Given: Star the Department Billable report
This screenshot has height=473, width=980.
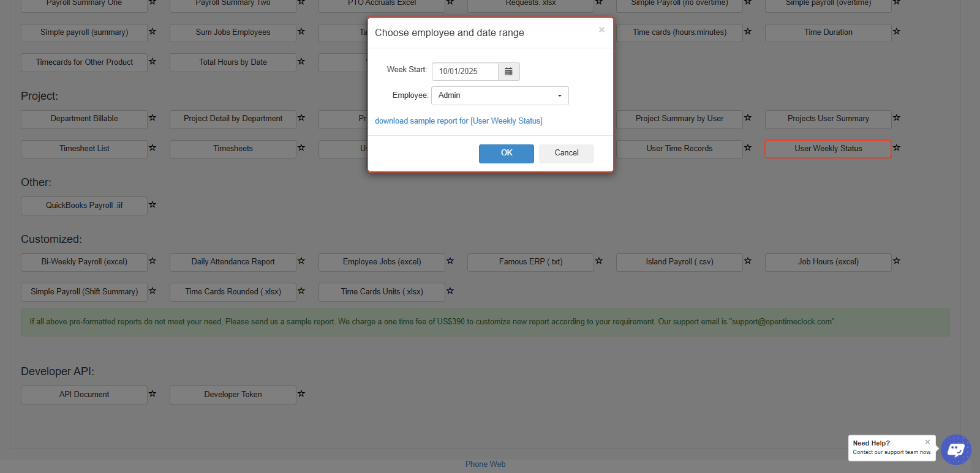Looking at the screenshot, I should click(153, 118).
